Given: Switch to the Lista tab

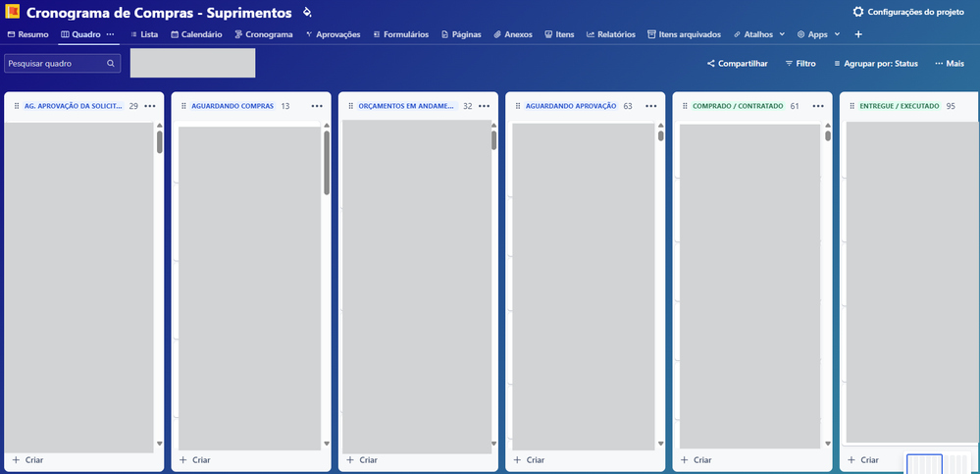Looking at the screenshot, I should [144, 34].
